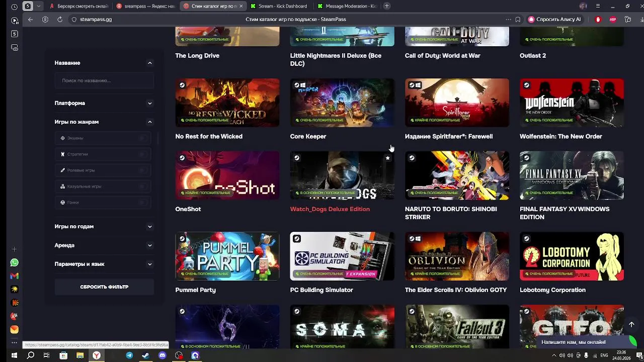The width and height of the screenshot is (644, 362).
Task: Click the Спросить Алису AI button
Action: tap(555, 19)
